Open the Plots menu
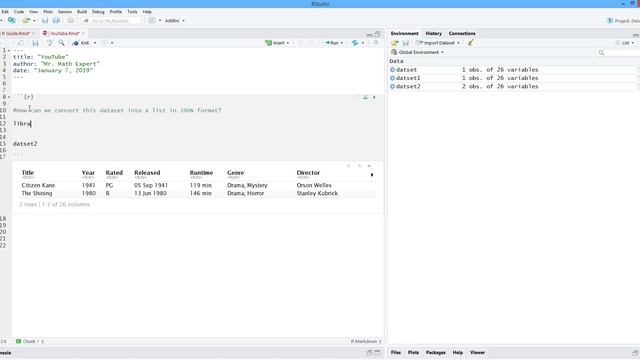The height and width of the screenshot is (360, 640). tap(48, 12)
